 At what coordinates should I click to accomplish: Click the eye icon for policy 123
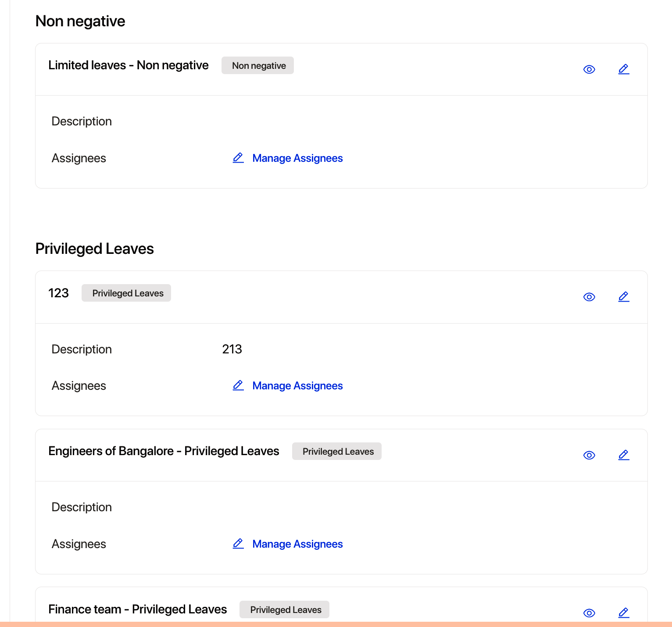pos(589,297)
